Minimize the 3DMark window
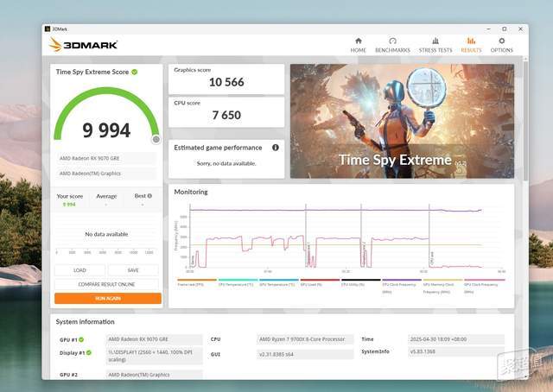Screen dimensions: 553x392 tap(488, 28)
